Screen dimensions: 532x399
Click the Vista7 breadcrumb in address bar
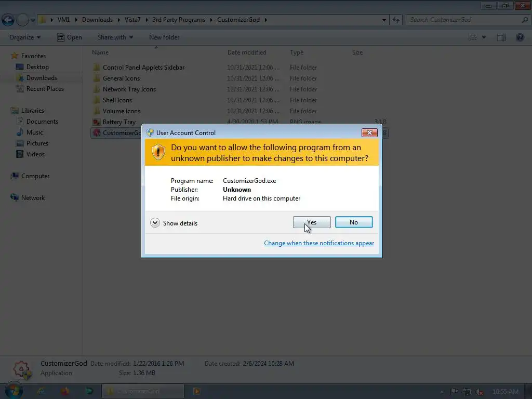coord(132,20)
